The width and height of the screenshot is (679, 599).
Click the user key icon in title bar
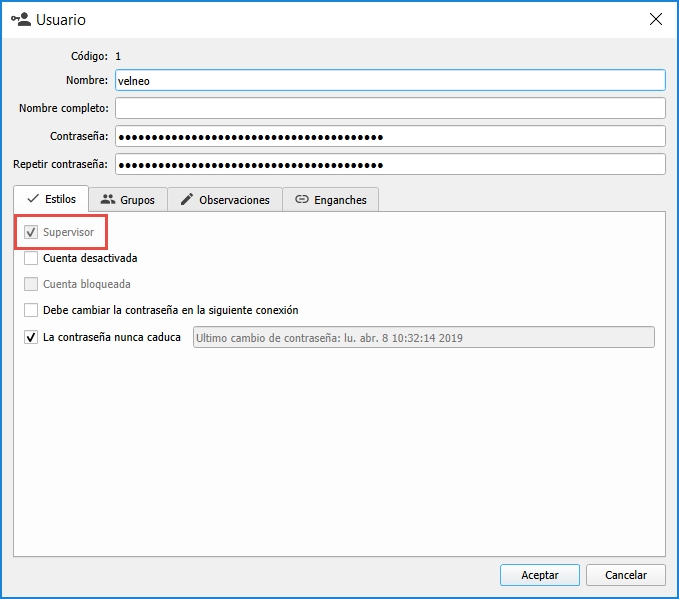(20, 19)
